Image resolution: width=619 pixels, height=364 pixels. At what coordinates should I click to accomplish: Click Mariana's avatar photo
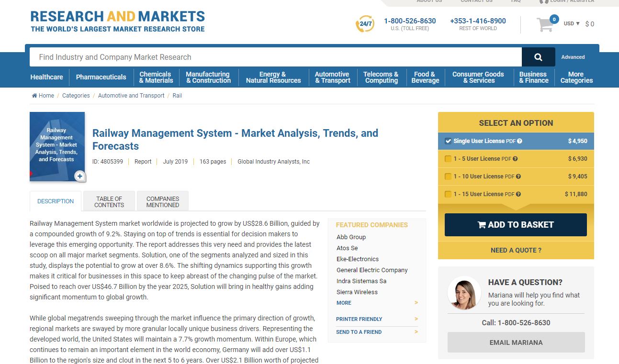pos(464,293)
